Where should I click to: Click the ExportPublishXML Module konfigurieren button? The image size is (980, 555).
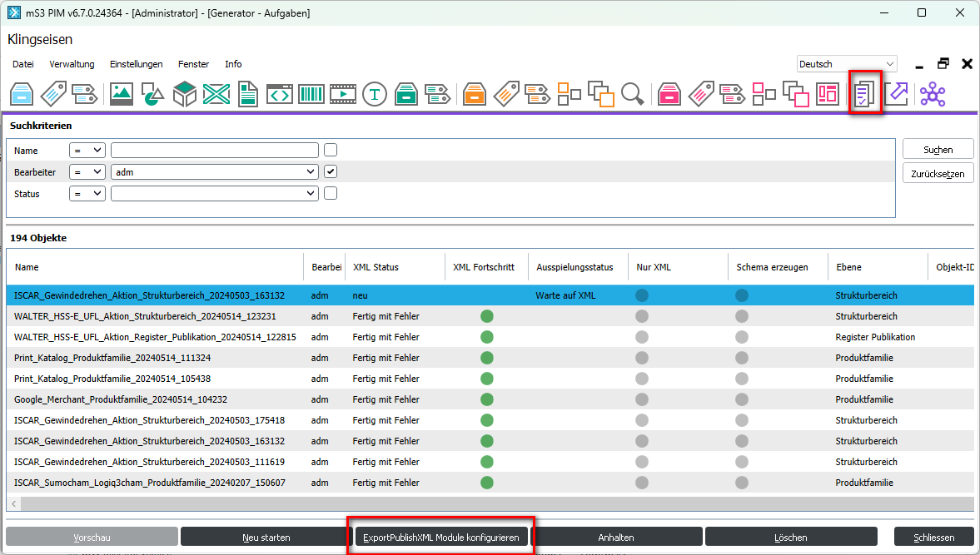point(442,536)
